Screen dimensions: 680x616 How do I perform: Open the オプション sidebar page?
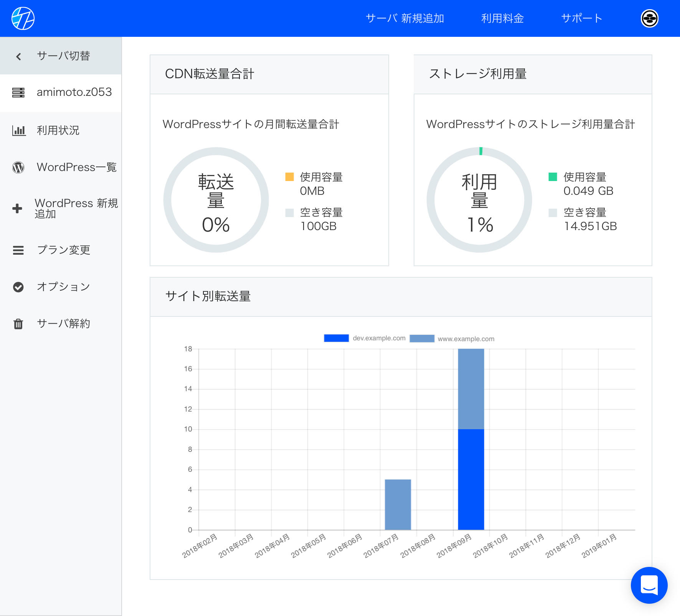pyautogui.click(x=61, y=287)
